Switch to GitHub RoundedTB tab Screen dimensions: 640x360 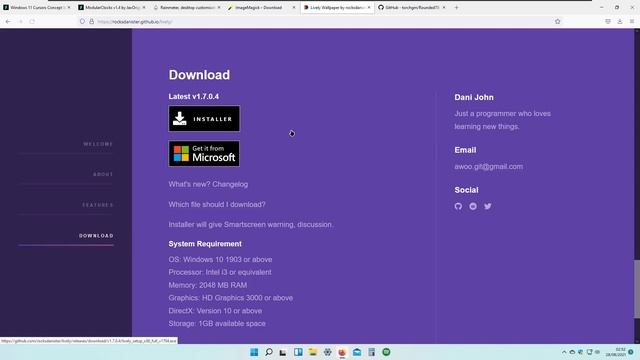pos(410,8)
